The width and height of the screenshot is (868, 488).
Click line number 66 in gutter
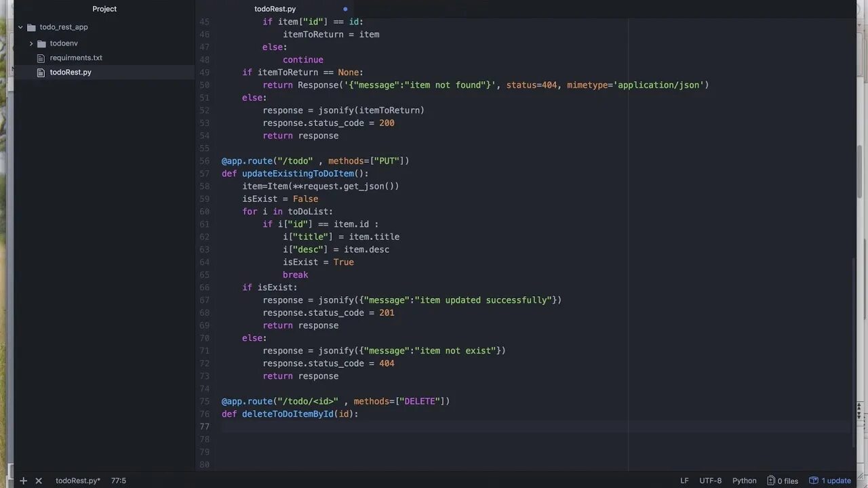coord(204,287)
